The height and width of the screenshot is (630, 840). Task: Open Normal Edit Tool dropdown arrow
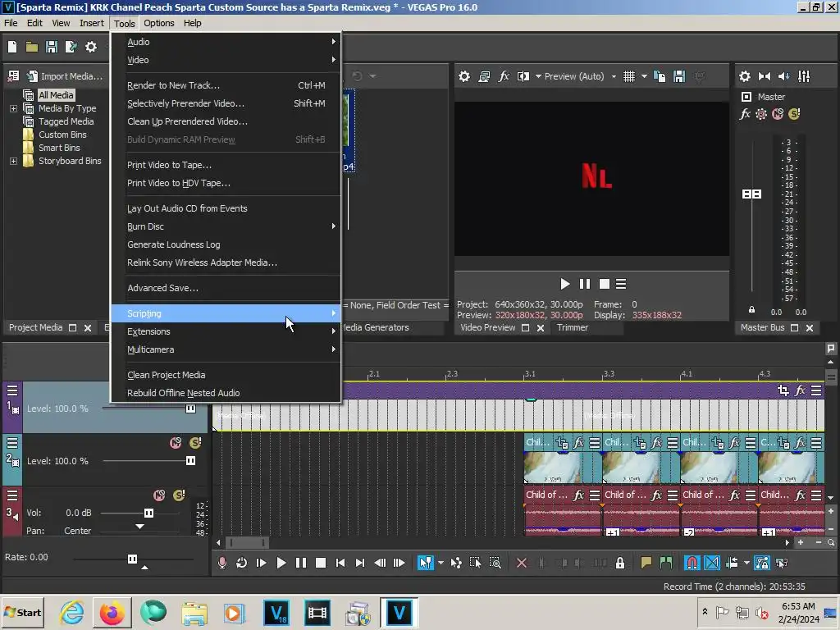pyautogui.click(x=441, y=563)
